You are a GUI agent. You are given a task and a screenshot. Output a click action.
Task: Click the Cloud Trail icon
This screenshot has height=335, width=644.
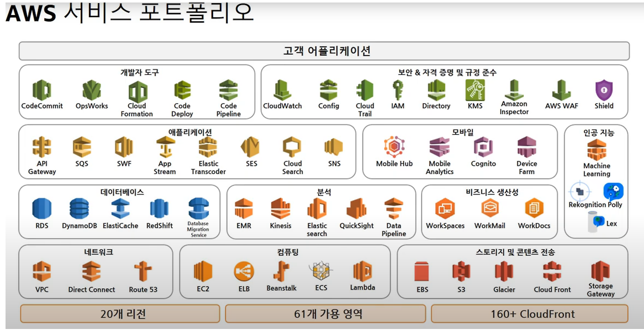[x=365, y=91]
